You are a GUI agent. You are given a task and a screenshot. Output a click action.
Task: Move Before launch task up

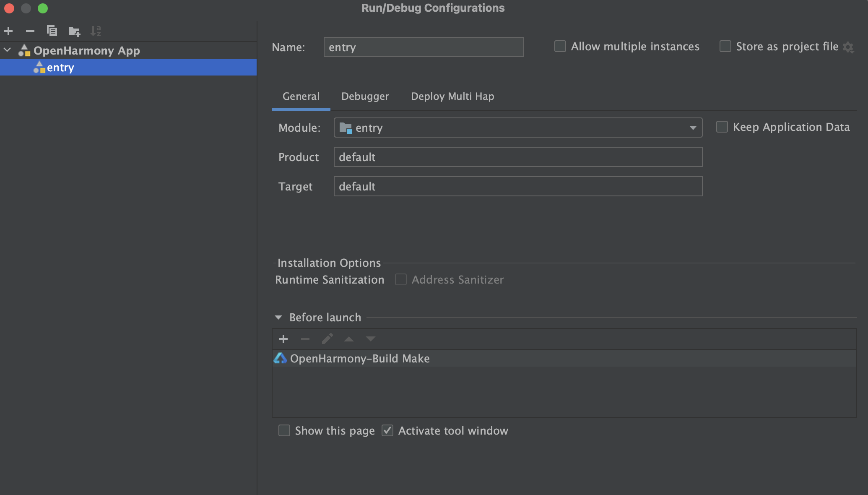349,339
